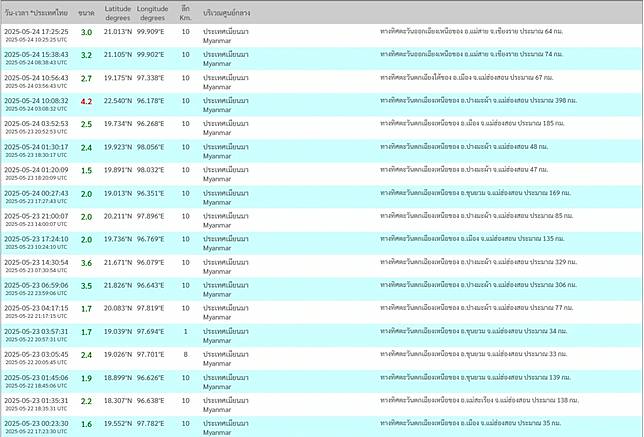
Task: Open the 2025-05-24 15:38:43 earthquake entry
Action: [x=36, y=54]
